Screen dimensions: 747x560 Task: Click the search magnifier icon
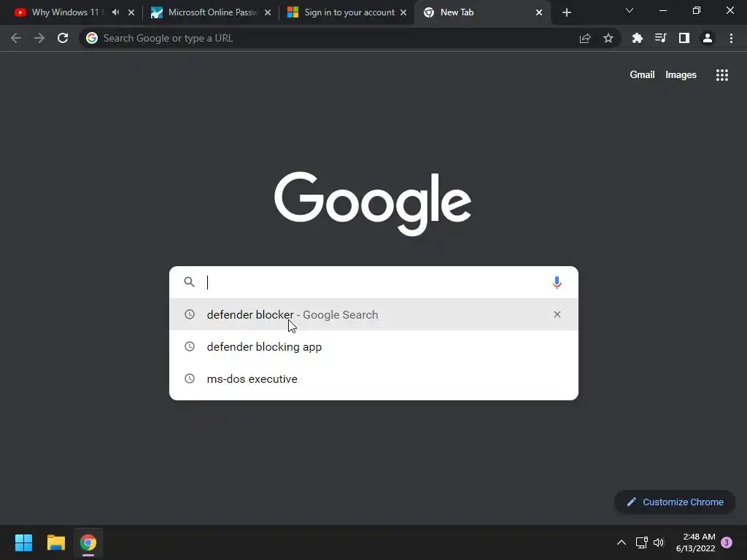point(189,282)
